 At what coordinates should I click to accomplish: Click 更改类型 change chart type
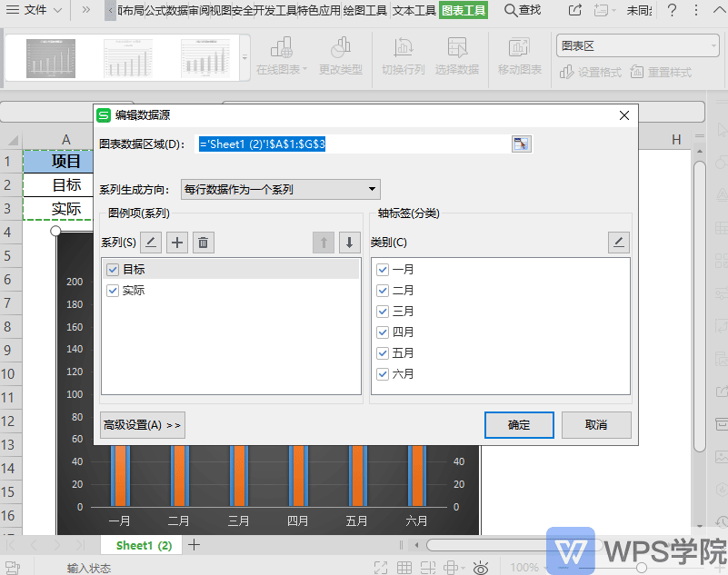coord(341,56)
